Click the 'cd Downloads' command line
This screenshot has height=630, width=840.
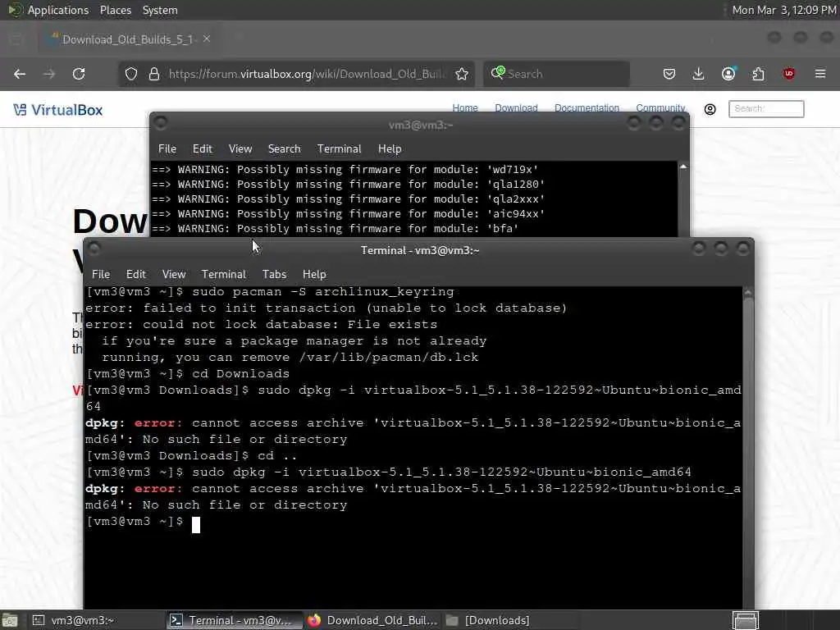(x=188, y=373)
